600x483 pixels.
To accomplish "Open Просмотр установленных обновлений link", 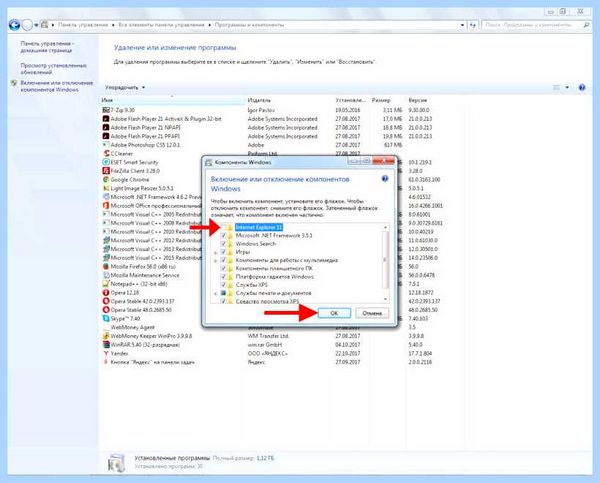I will pyautogui.click(x=53, y=69).
